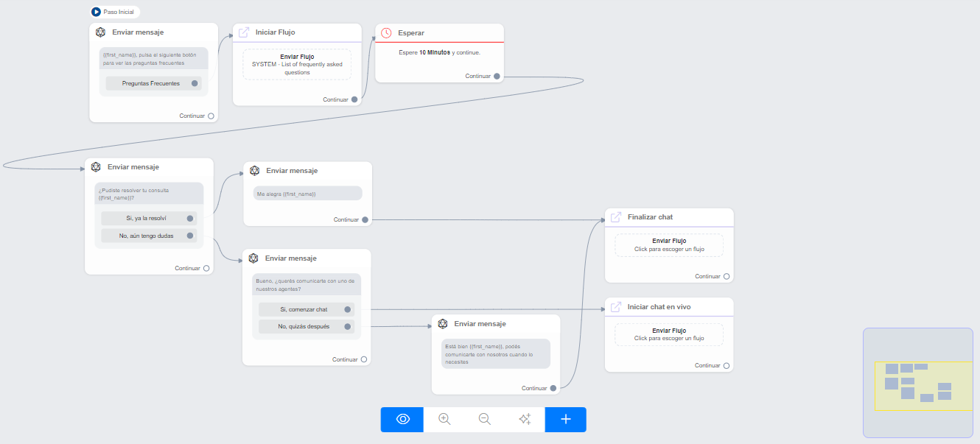Click the Finalizar chat node icon
Image resolution: width=980 pixels, height=444 pixels.
point(616,217)
